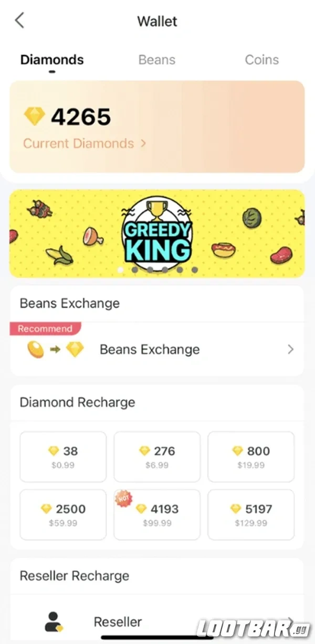Select the first carousel dot indicator
Image resolution: width=315 pixels, height=644 pixels.
coord(120,270)
